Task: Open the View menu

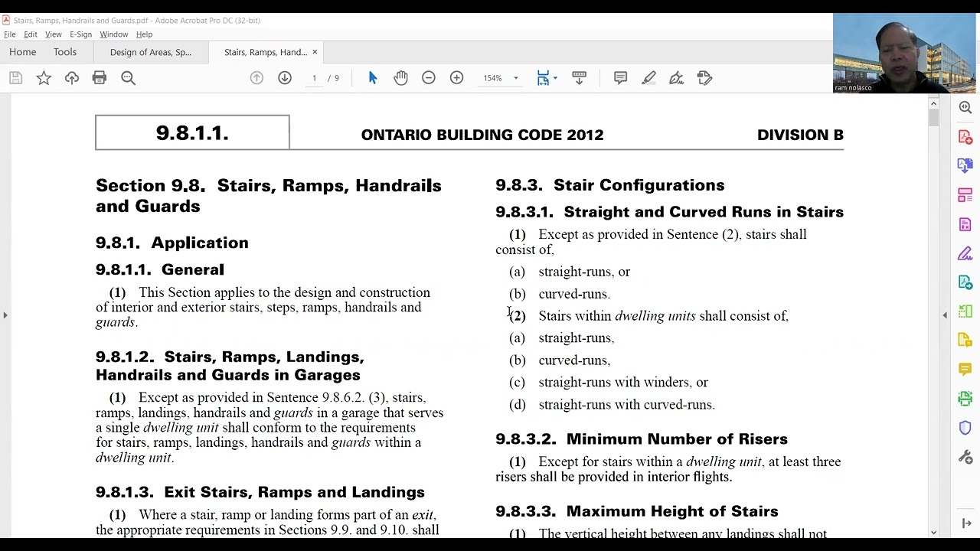Action: (54, 34)
